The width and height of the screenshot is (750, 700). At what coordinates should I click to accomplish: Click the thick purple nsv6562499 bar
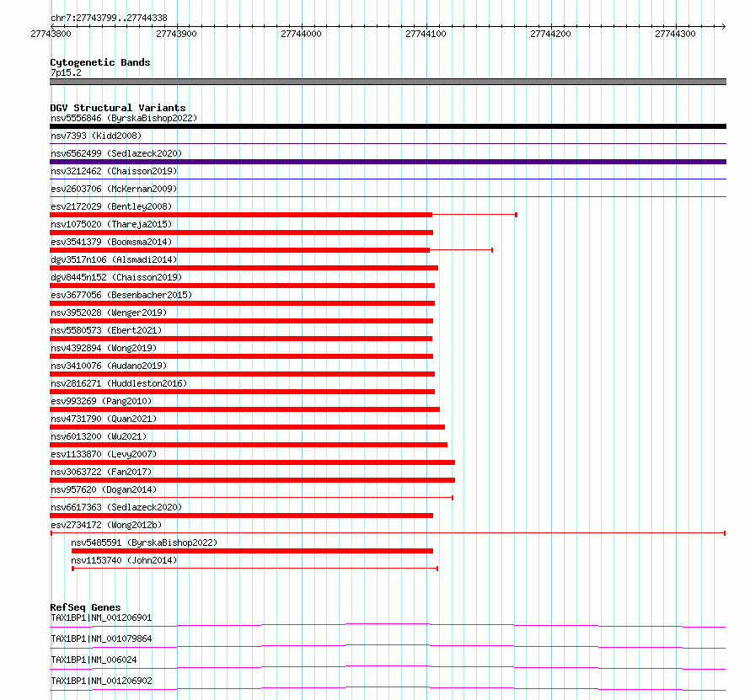click(388, 162)
